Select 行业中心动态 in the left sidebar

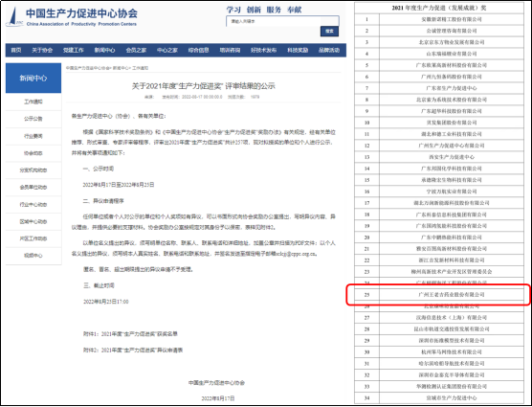(33, 204)
